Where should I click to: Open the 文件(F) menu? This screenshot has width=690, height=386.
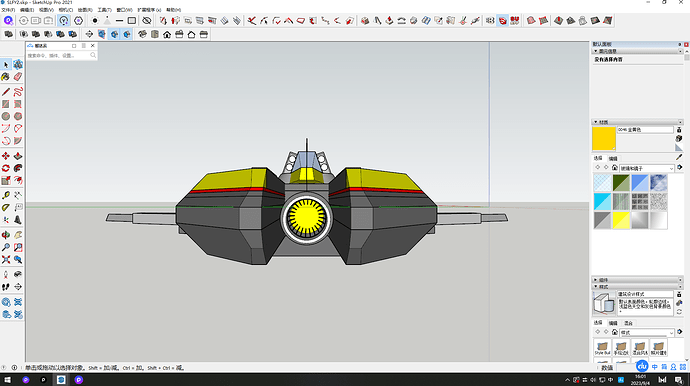tap(8, 10)
